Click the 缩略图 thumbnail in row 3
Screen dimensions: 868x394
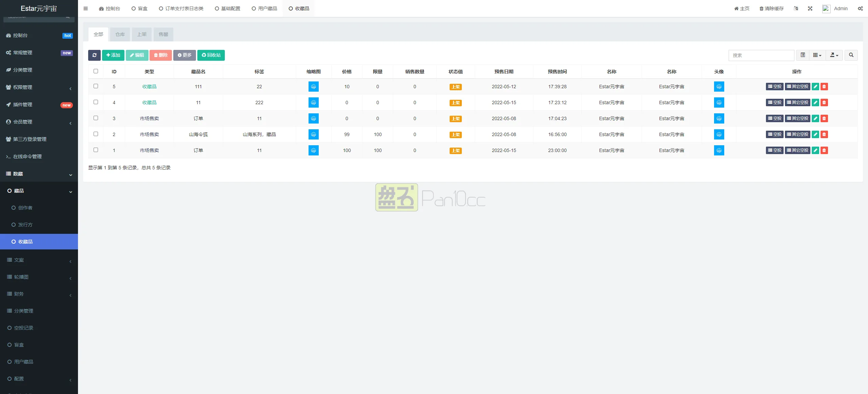click(x=313, y=118)
